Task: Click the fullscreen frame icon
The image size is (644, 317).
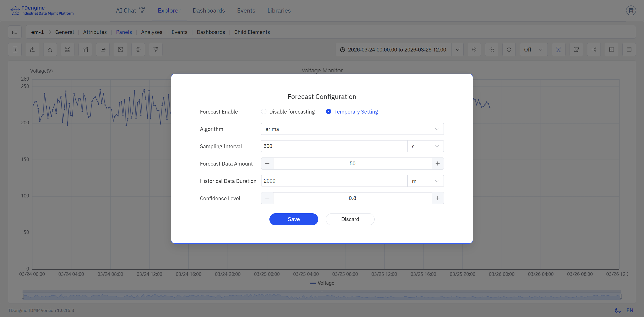Action: click(x=611, y=49)
